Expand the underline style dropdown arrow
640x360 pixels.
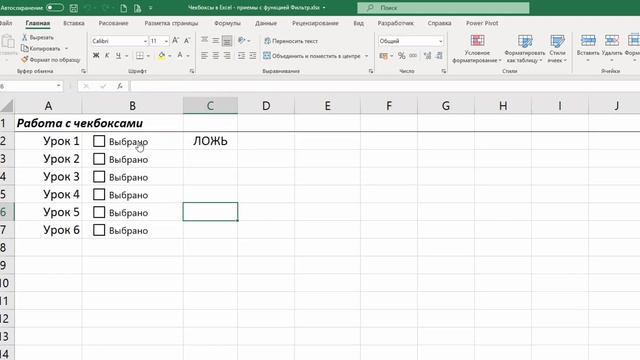(x=127, y=56)
